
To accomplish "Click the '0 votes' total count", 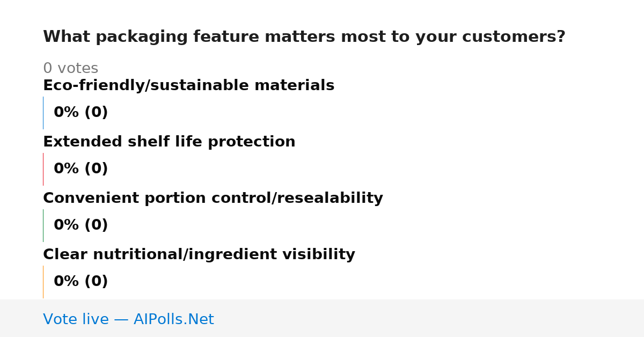I will pyautogui.click(x=70, y=69).
